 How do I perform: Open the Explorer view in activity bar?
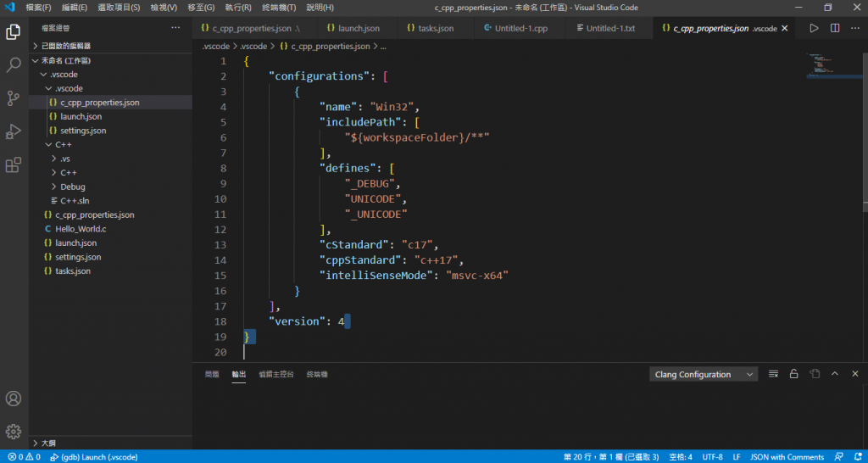click(14, 32)
